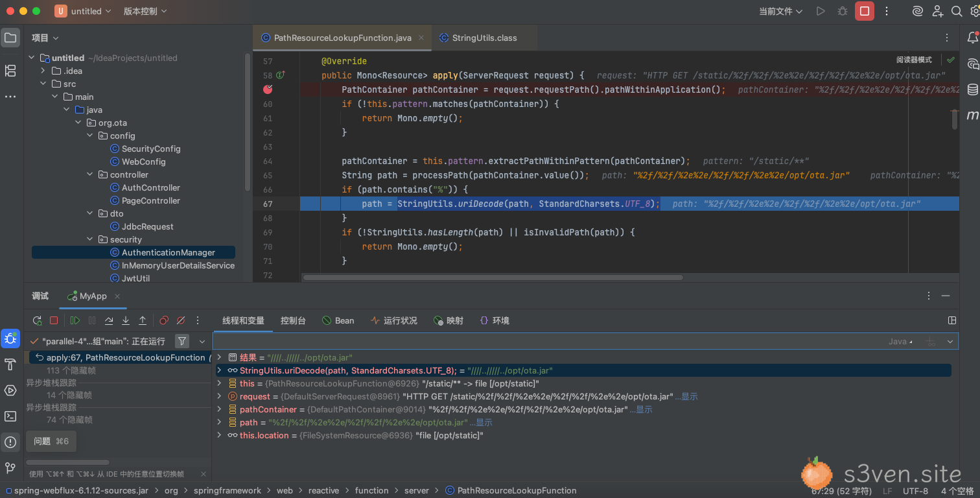980x498 pixels.
Task: Switch to Bean tab
Action: coord(338,320)
